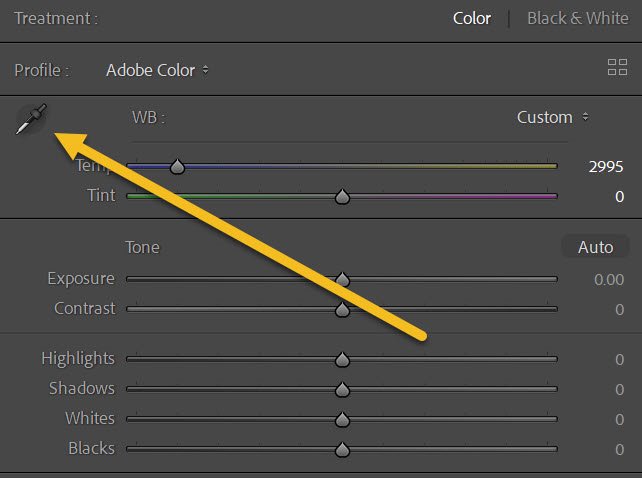Click the Highlights slider handle
This screenshot has width=642, height=478.
(x=342, y=359)
